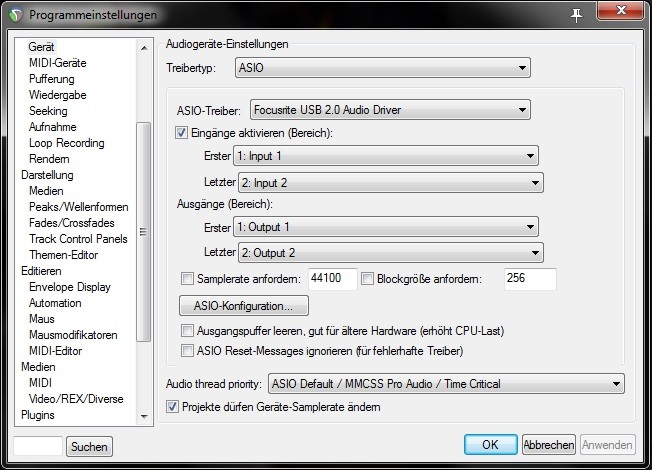Open Mausmodifikatoren settings
The width and height of the screenshot is (652, 470).
[x=73, y=335]
